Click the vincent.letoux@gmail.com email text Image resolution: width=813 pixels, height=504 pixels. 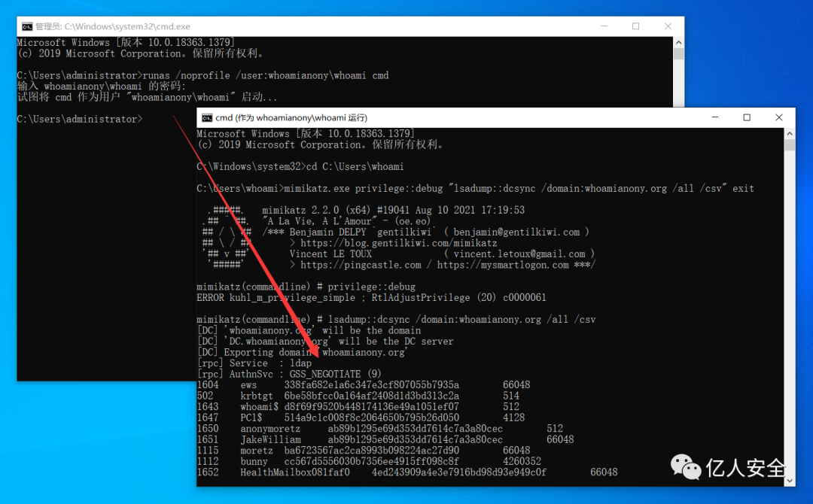519,254
